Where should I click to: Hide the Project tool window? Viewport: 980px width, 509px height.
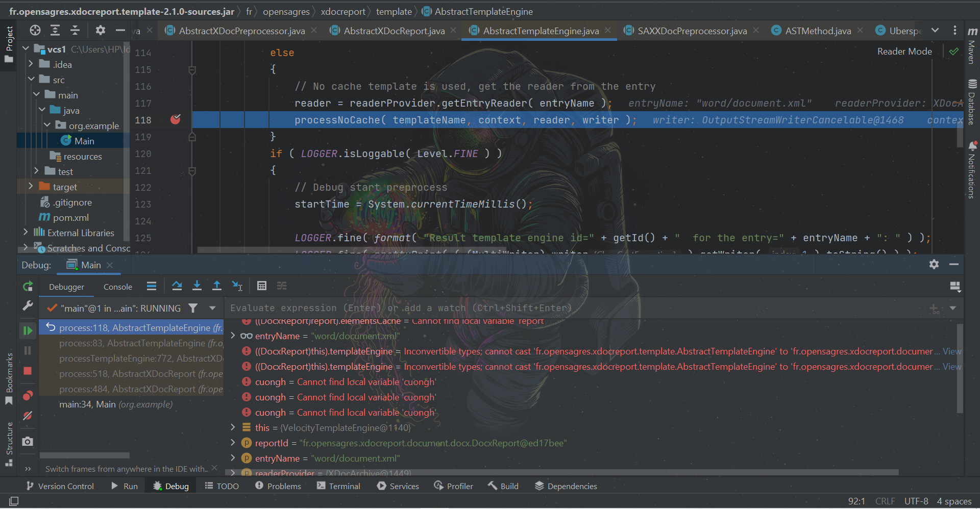[120, 31]
